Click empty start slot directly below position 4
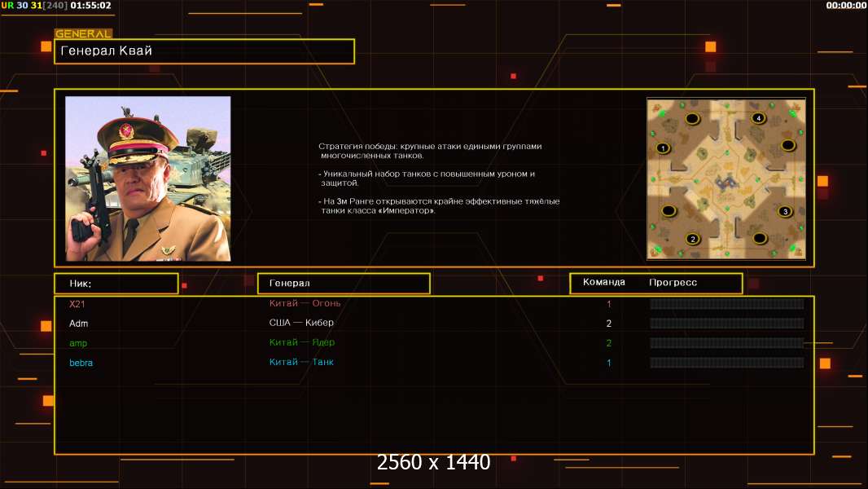868x489 pixels. [787, 145]
